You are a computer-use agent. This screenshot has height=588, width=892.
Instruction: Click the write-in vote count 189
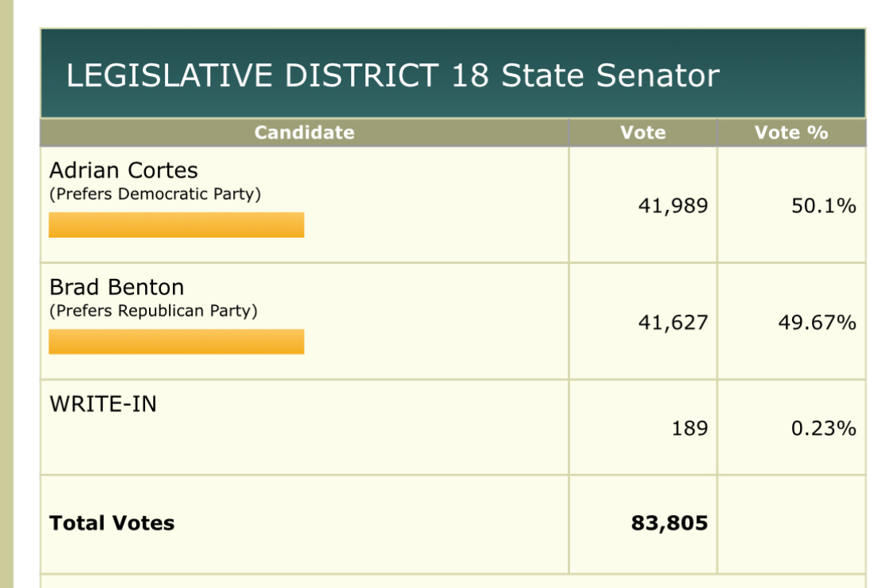click(x=689, y=429)
